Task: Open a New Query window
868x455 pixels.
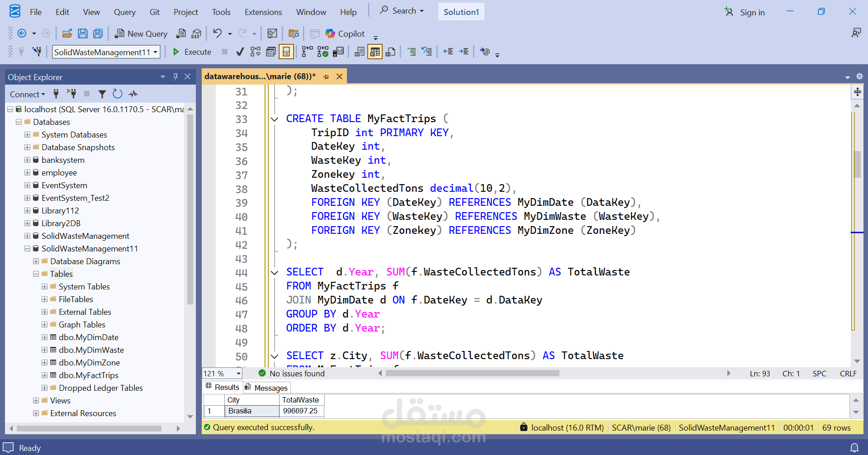Action: [140, 33]
